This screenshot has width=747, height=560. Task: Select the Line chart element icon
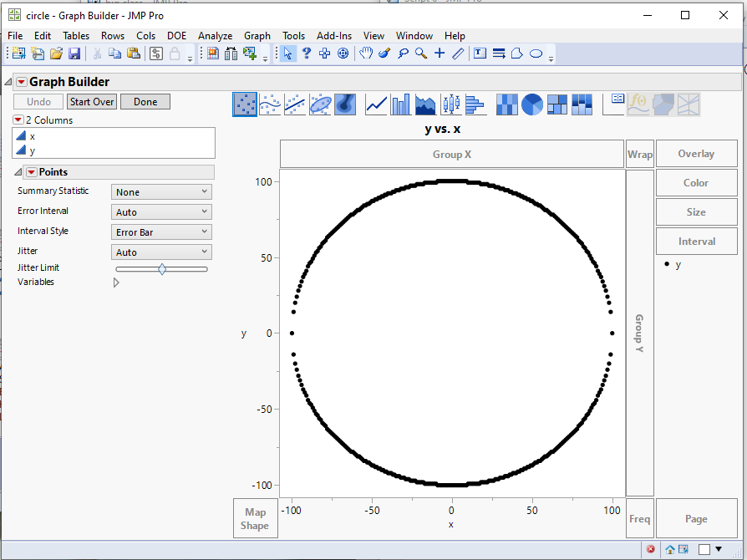(377, 104)
